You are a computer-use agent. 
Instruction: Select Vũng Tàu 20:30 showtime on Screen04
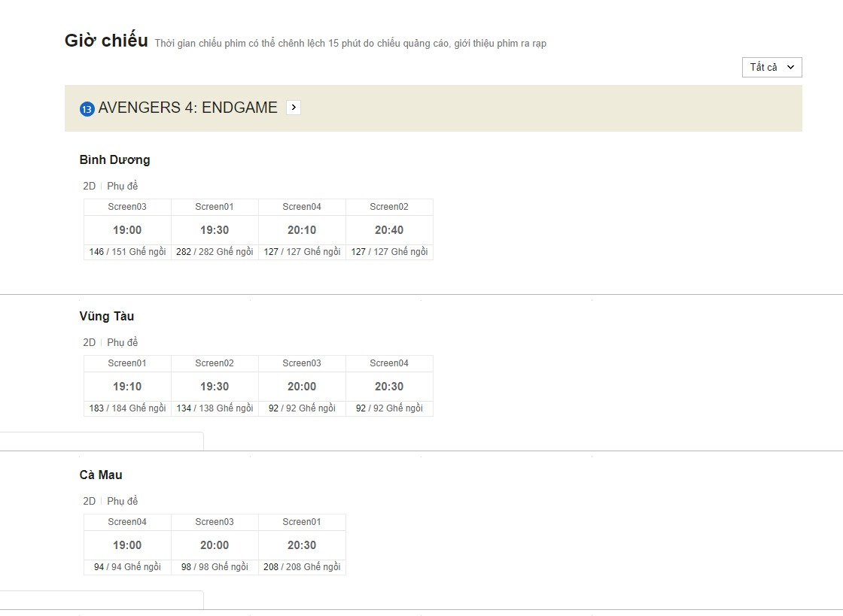(x=389, y=387)
